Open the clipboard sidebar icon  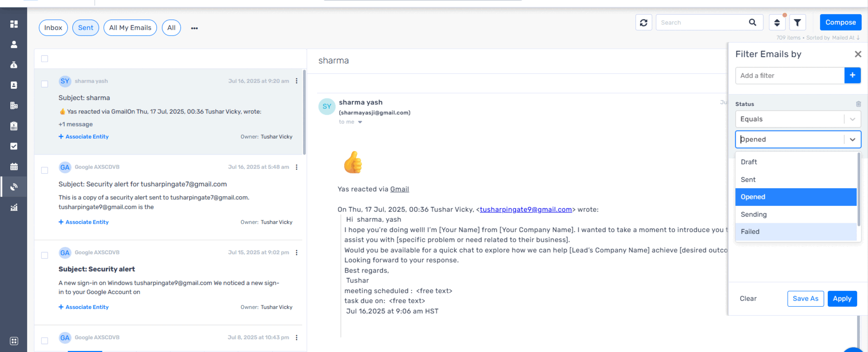coord(14,126)
